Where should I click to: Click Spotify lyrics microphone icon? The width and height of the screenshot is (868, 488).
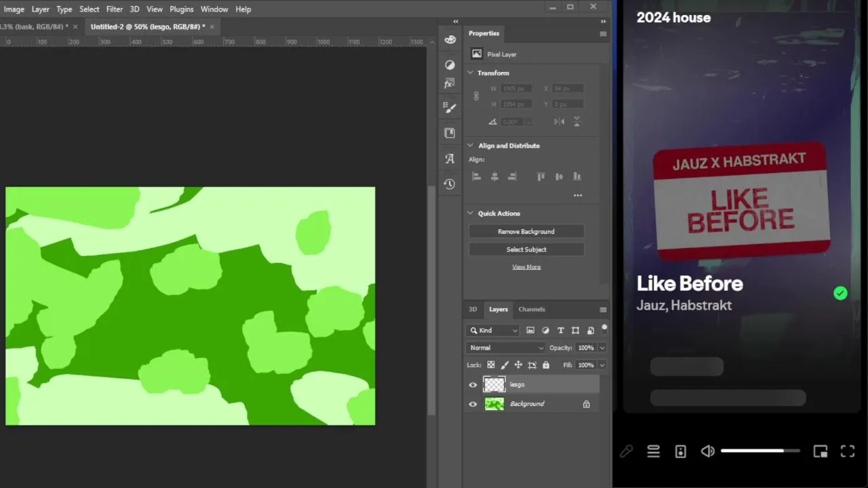pos(626,451)
